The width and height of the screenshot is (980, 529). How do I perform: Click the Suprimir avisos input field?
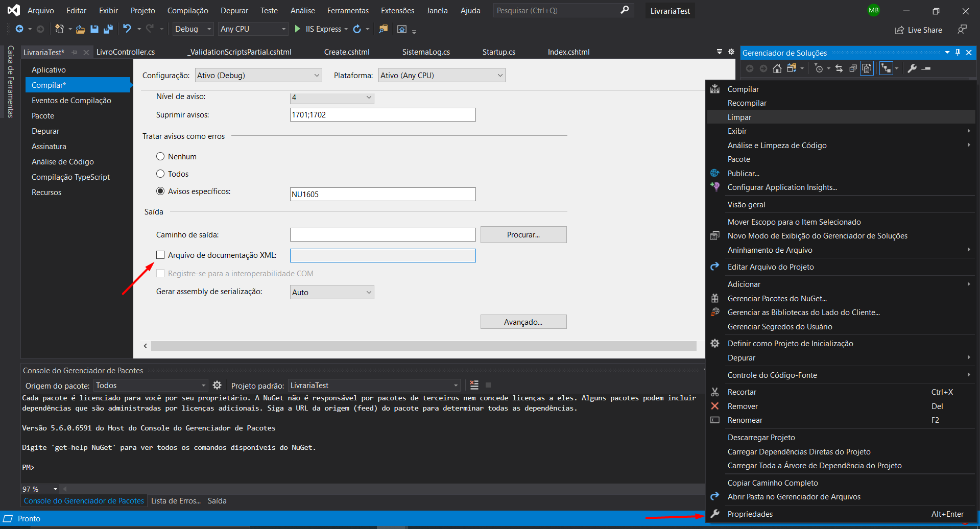383,115
